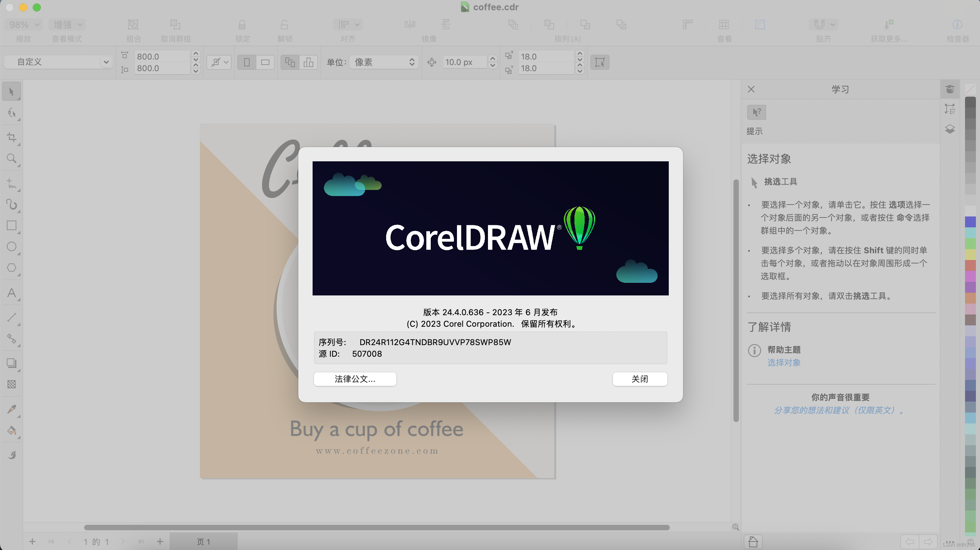The height and width of the screenshot is (550, 980).
Task: Set page to landscape orientation
Action: pyautogui.click(x=265, y=62)
